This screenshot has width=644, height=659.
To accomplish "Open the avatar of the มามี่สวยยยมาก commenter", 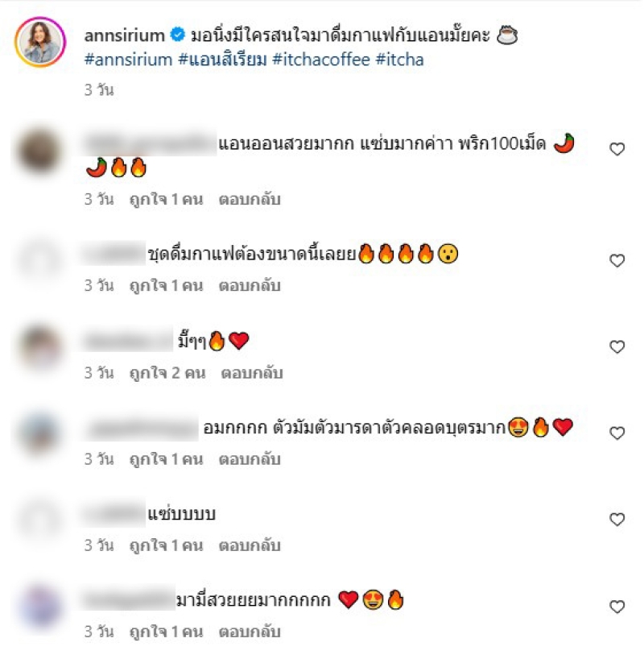I will pyautogui.click(x=40, y=607).
